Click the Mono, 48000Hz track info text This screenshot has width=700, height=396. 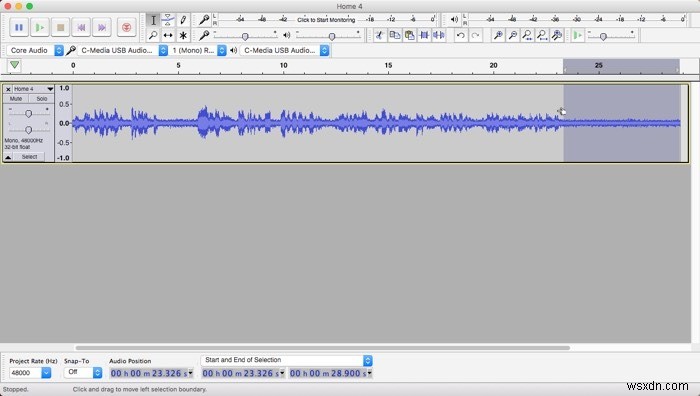(x=24, y=141)
